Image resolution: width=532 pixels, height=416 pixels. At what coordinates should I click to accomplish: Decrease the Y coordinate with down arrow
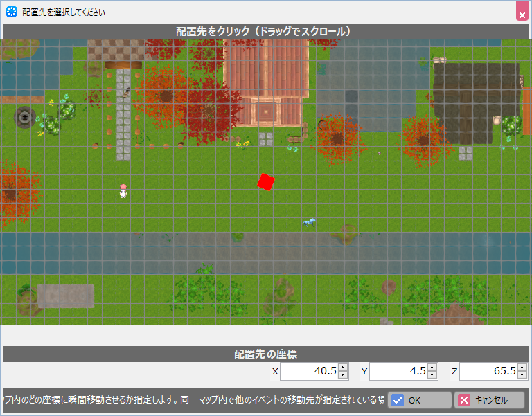[x=432, y=375]
